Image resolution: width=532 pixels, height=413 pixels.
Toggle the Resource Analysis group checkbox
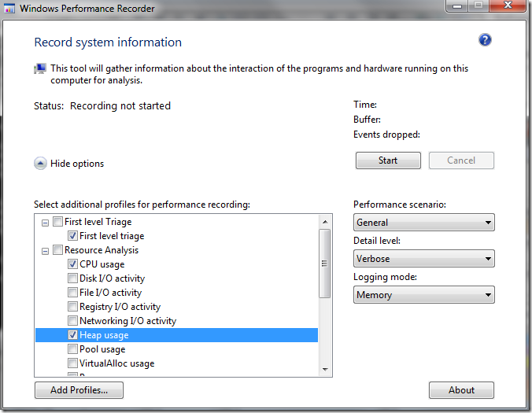57,250
